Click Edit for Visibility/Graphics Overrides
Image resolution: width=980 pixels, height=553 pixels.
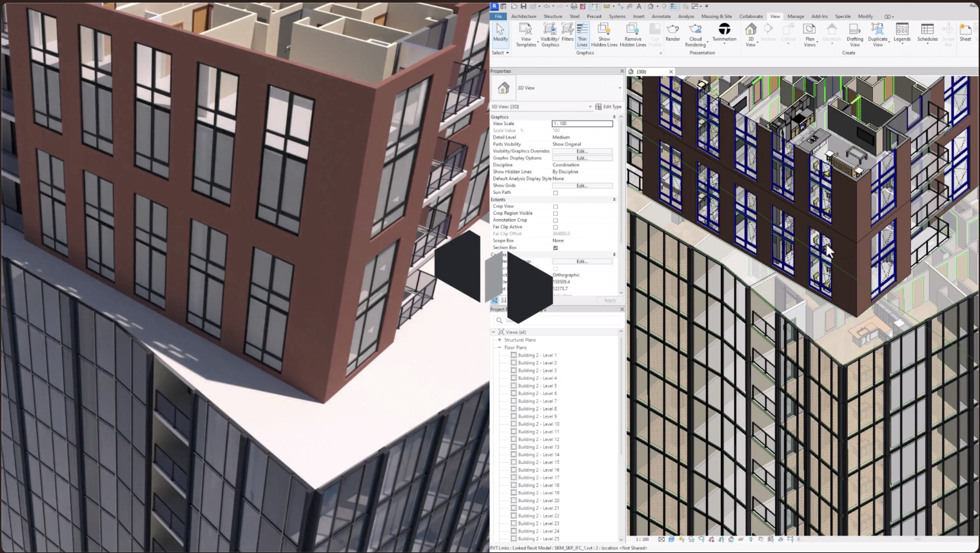pyautogui.click(x=582, y=151)
